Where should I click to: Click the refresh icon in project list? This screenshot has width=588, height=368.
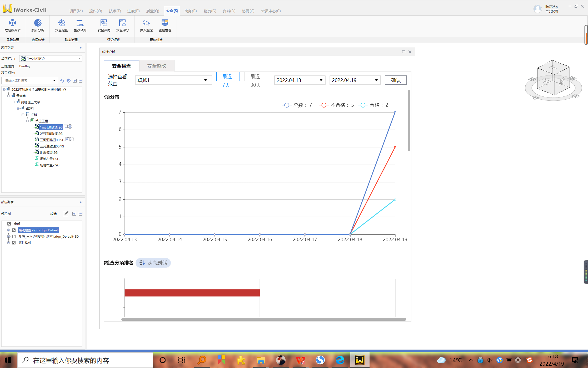point(62,81)
